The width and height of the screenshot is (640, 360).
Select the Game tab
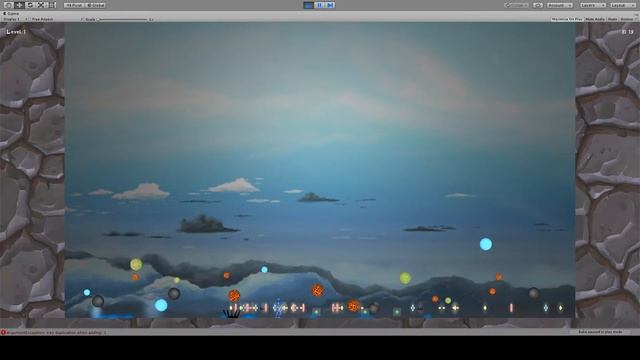tap(11, 13)
